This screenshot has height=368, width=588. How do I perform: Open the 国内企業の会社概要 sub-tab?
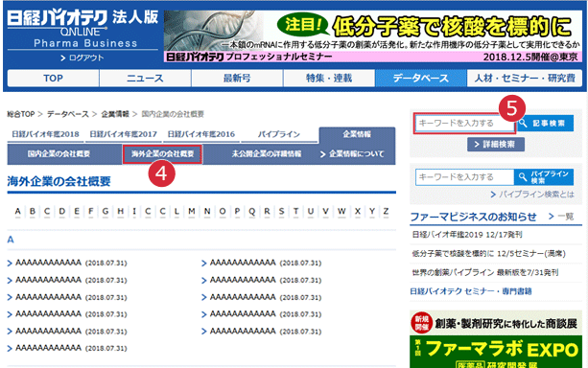[59, 154]
